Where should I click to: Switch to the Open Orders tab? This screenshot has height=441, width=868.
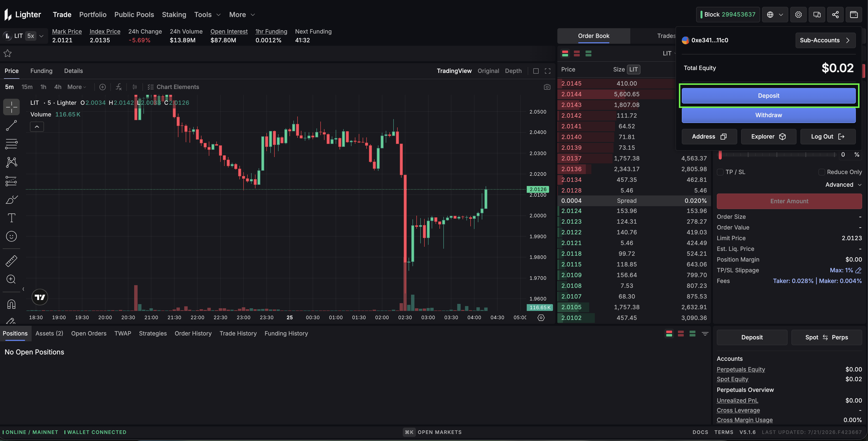click(89, 333)
